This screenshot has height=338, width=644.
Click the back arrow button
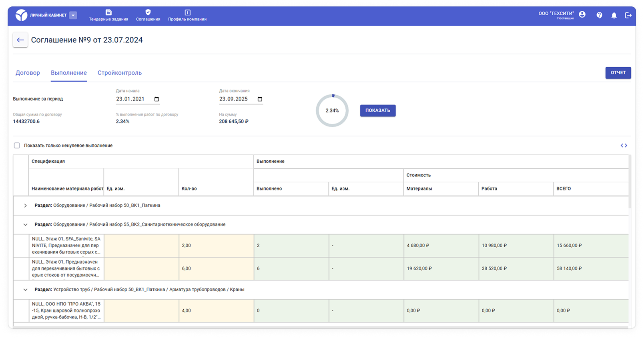pyautogui.click(x=20, y=40)
